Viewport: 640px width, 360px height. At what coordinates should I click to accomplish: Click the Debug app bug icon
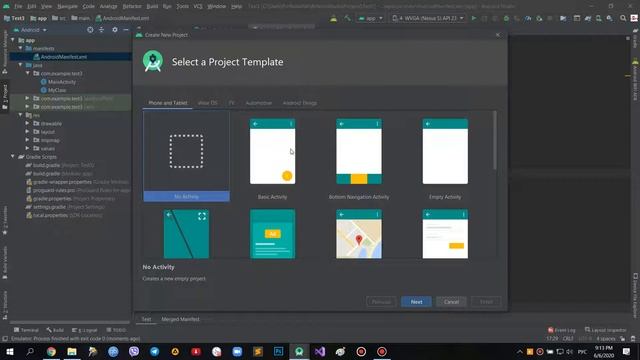coord(506,18)
